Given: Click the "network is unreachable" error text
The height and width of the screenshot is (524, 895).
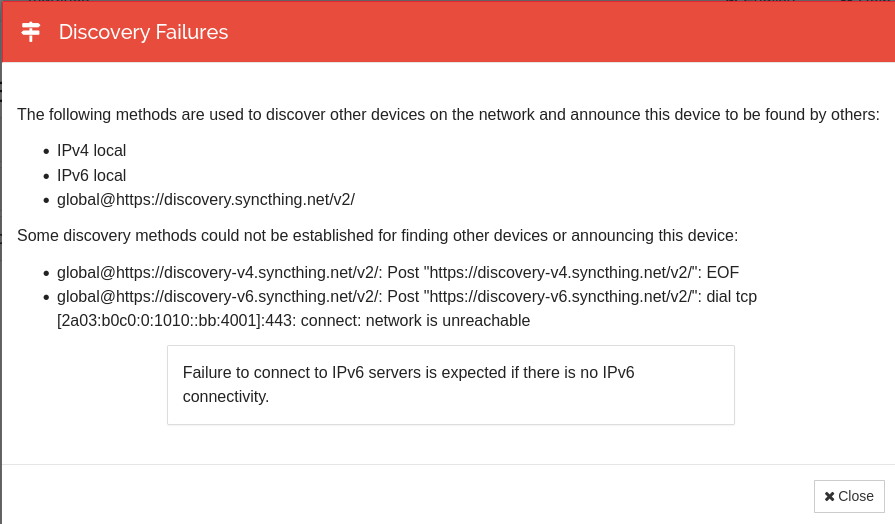Looking at the screenshot, I should coord(448,321).
